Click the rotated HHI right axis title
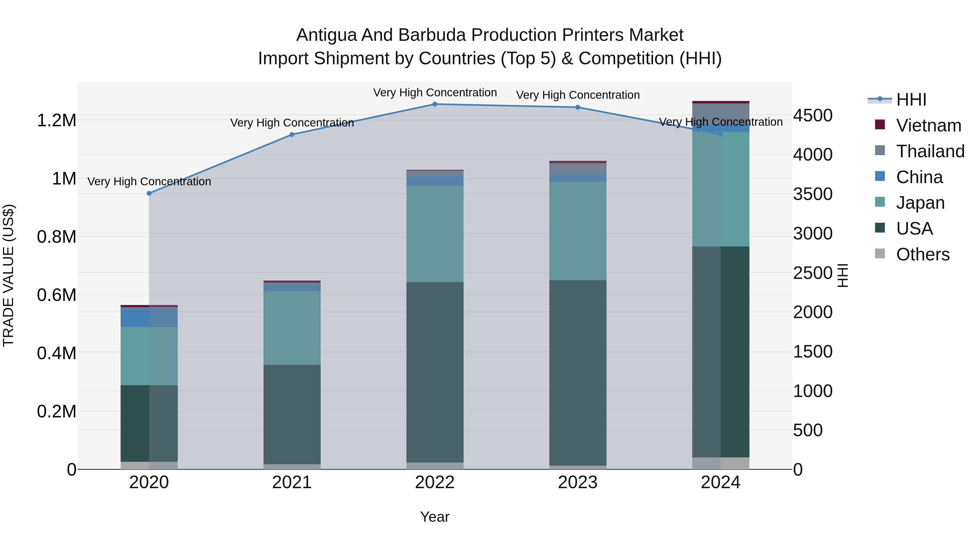 843,275
